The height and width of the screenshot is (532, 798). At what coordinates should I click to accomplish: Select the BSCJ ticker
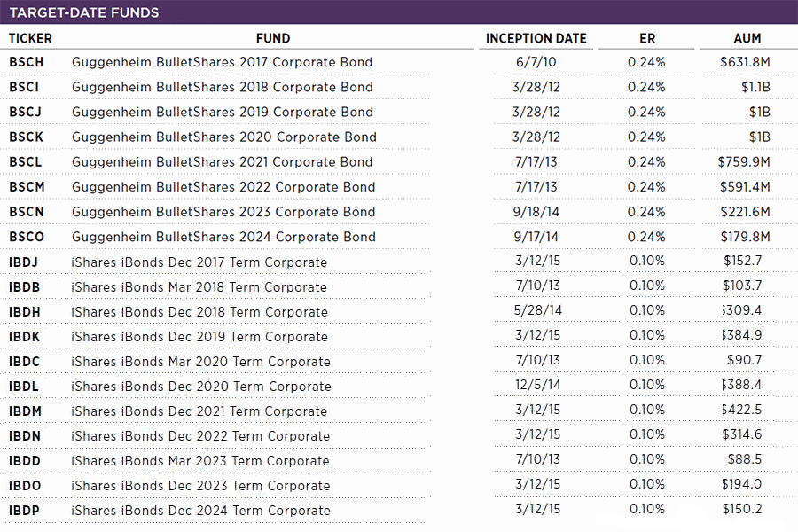(x=25, y=112)
